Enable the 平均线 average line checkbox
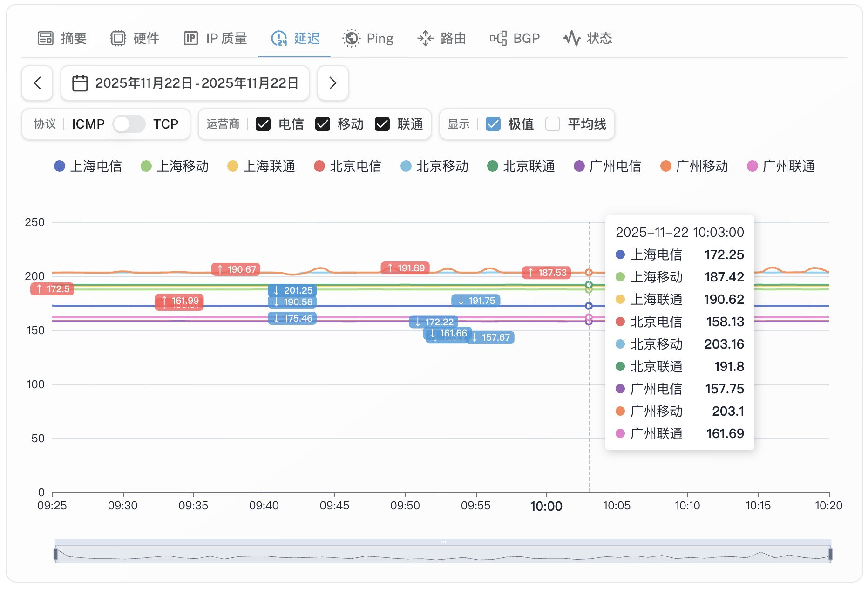The image size is (868, 590). [553, 124]
